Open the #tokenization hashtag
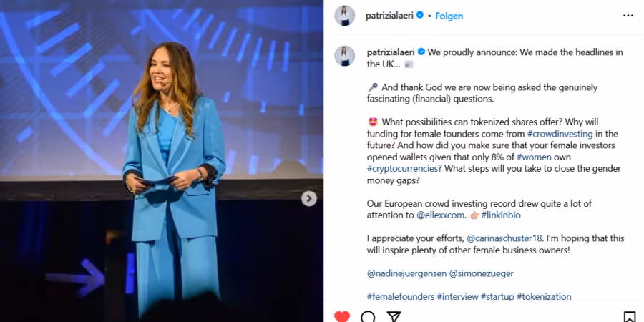644x322 pixels. pyautogui.click(x=544, y=296)
